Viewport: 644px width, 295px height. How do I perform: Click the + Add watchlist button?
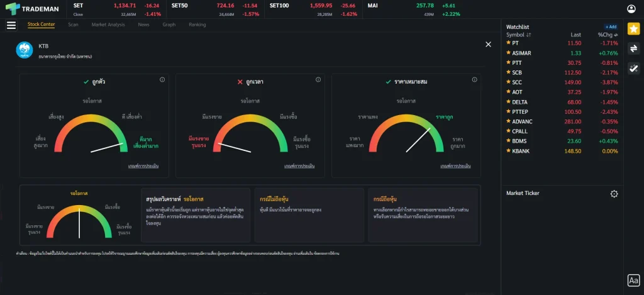pos(611,27)
